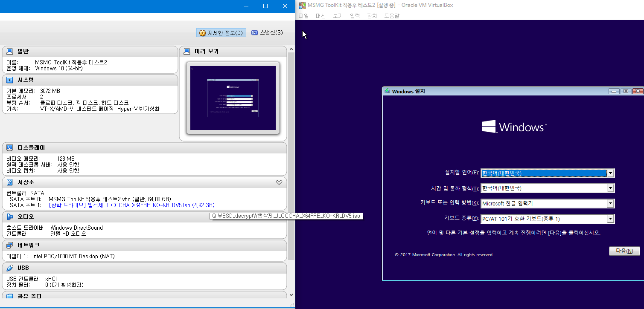Click the 'xHCI' USB controller value
Viewport: 644px width, 309px height.
[51, 279]
